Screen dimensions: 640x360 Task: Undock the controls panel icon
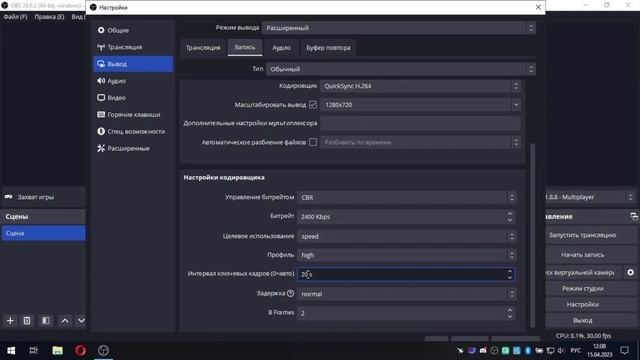[x=633, y=216]
